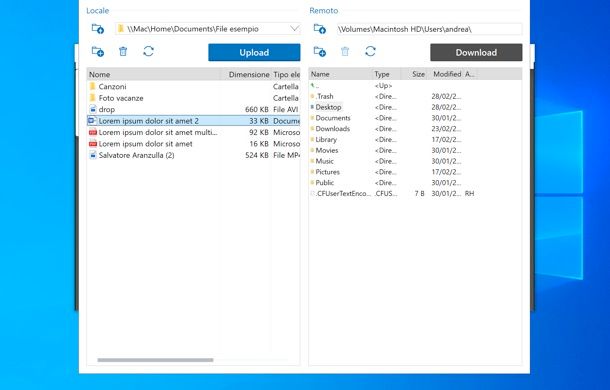Image resolution: width=610 pixels, height=390 pixels.
Task: Click the 524 KB size cell
Action: [x=257, y=155]
